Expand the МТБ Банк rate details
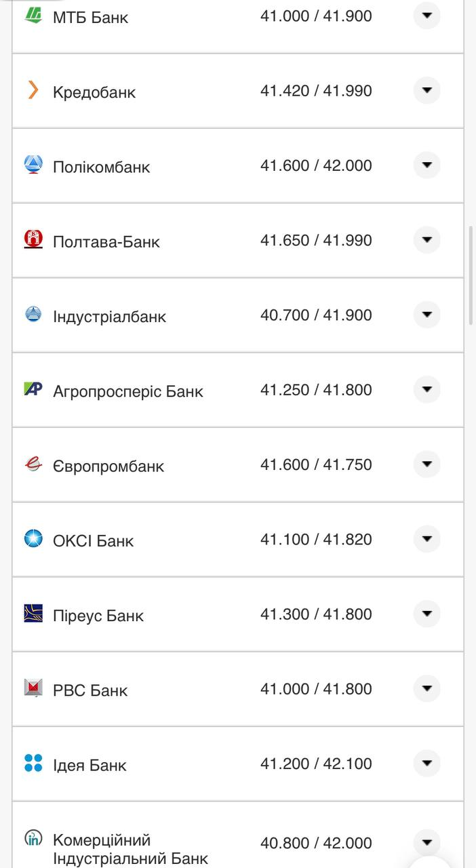Image resolution: width=476 pixels, height=868 pixels. tap(427, 16)
